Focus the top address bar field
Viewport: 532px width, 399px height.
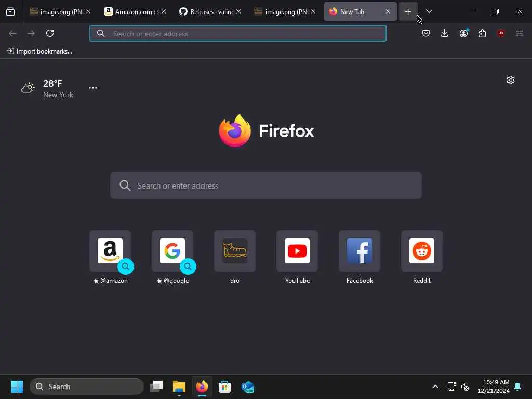coord(238,34)
